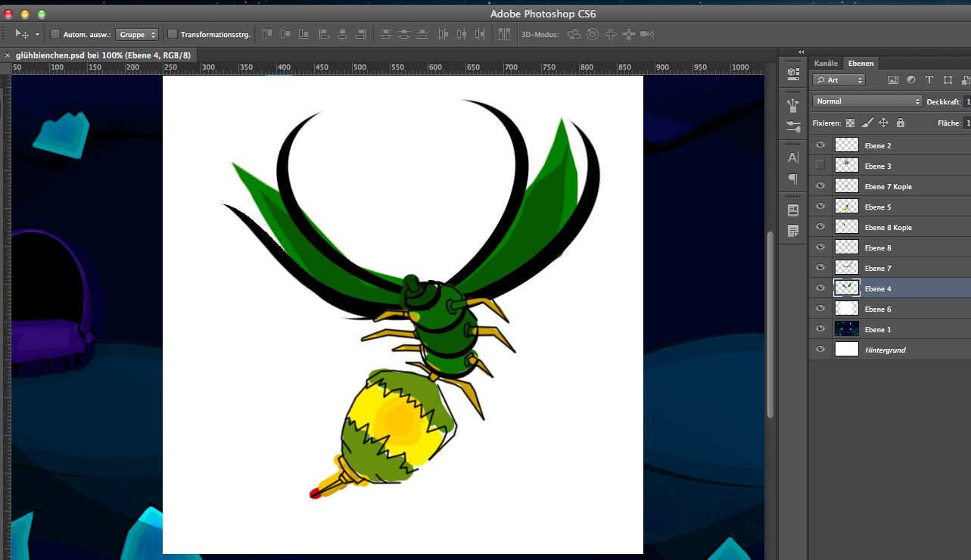Click lock transparent pixels checkerboard icon

click(x=850, y=123)
